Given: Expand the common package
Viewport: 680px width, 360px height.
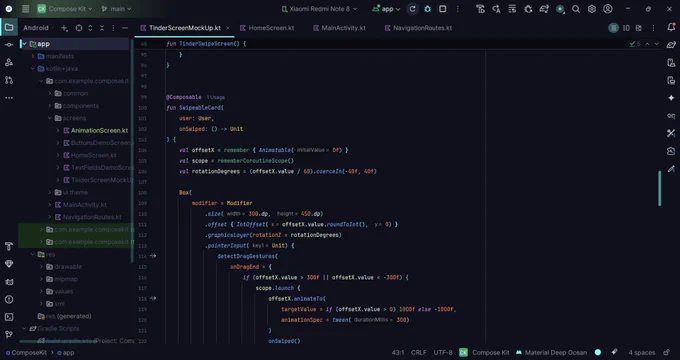Looking at the screenshot, I should tap(49, 93).
